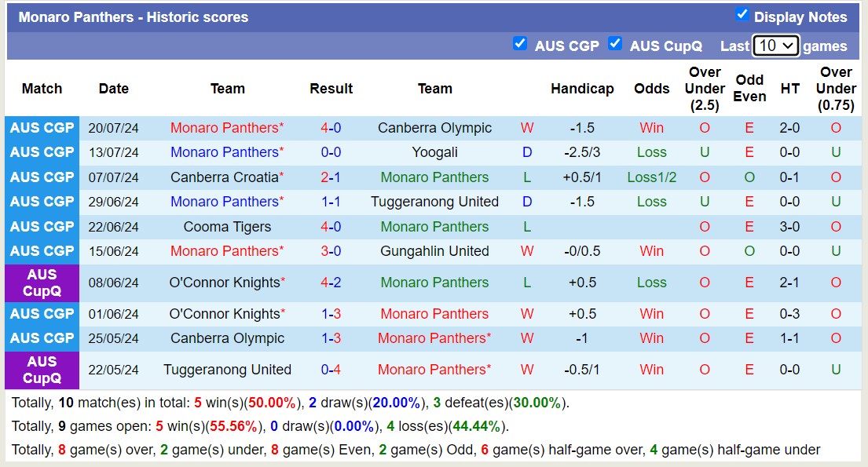868x467 pixels.
Task: Click the AUS CGP badge on 29/06/24 row
Action: [42, 202]
